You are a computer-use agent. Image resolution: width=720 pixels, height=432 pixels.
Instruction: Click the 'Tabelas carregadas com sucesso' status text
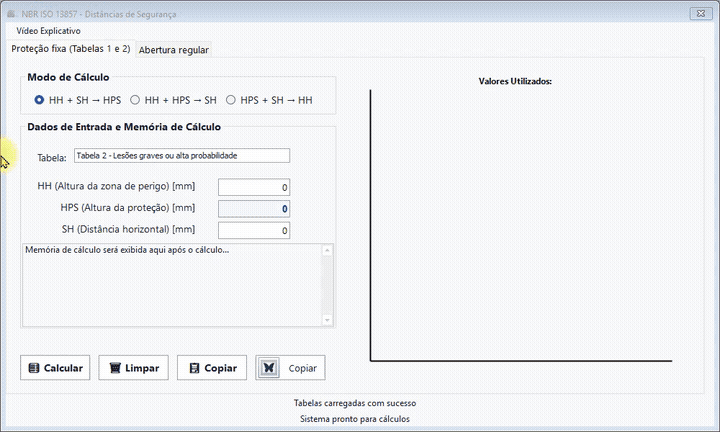pos(355,403)
